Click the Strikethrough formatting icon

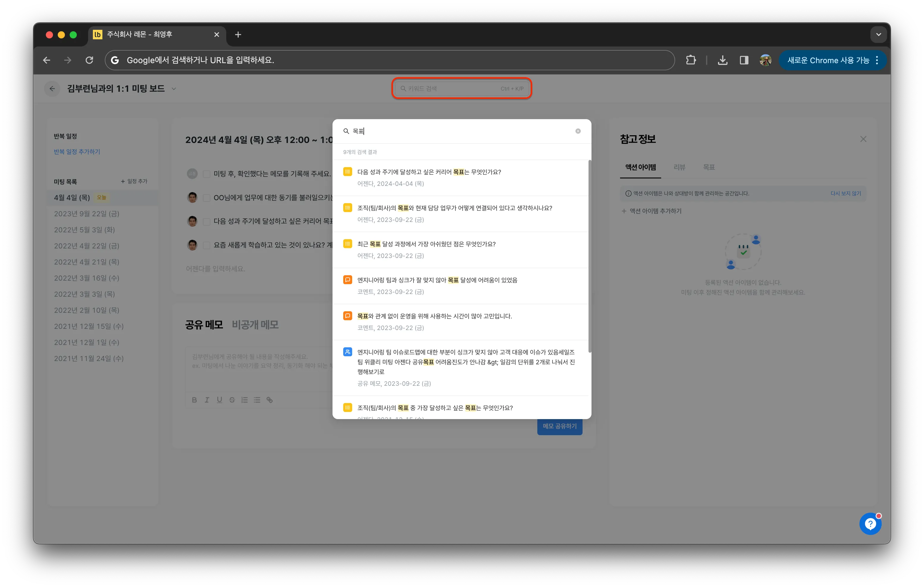pyautogui.click(x=232, y=400)
